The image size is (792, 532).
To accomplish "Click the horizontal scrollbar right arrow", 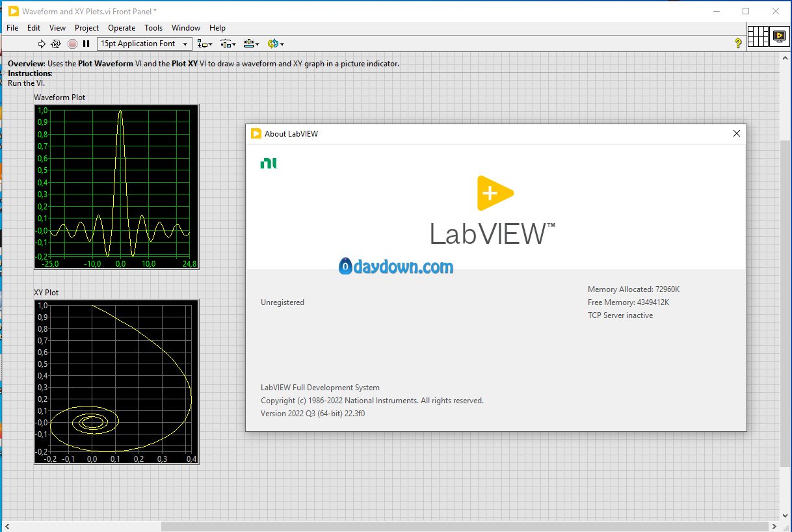I will (775, 525).
